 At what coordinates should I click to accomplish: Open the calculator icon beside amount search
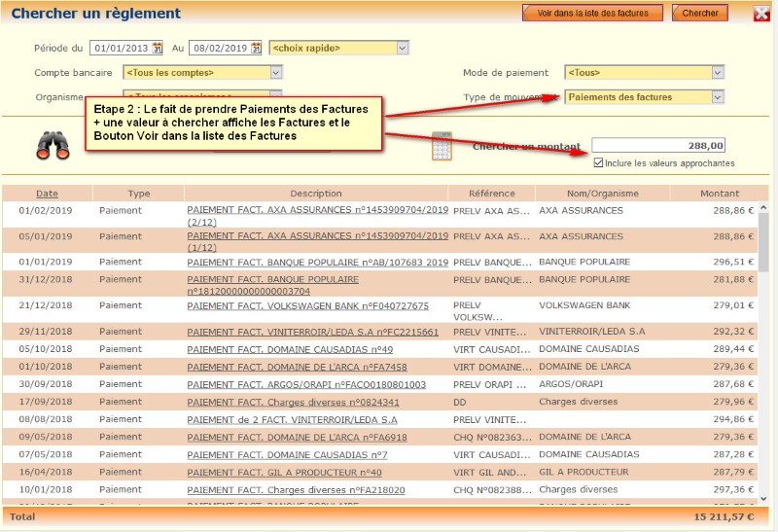pos(442,146)
